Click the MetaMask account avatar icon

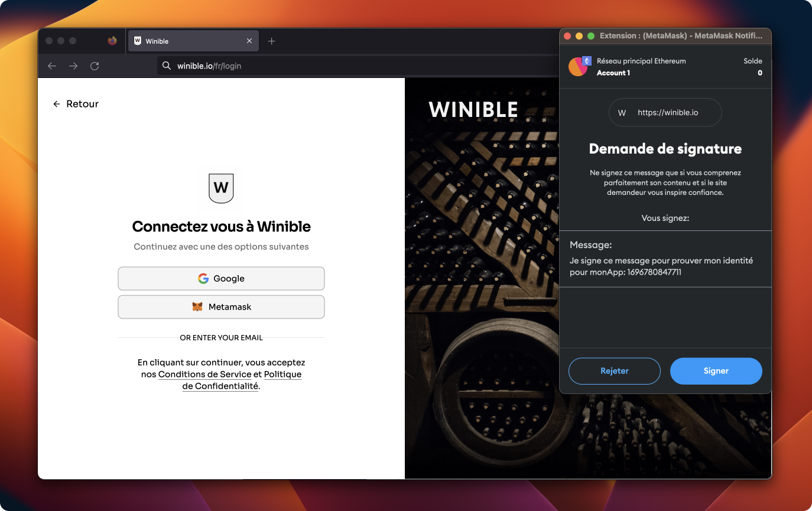click(x=577, y=67)
